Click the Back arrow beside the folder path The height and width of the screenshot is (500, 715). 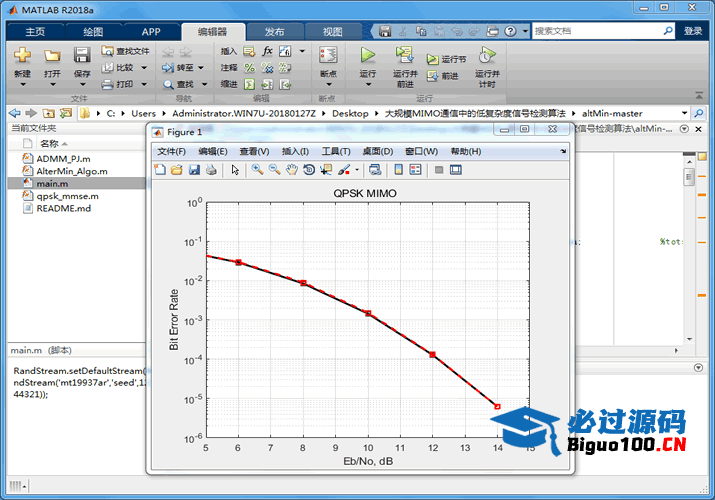[15, 113]
